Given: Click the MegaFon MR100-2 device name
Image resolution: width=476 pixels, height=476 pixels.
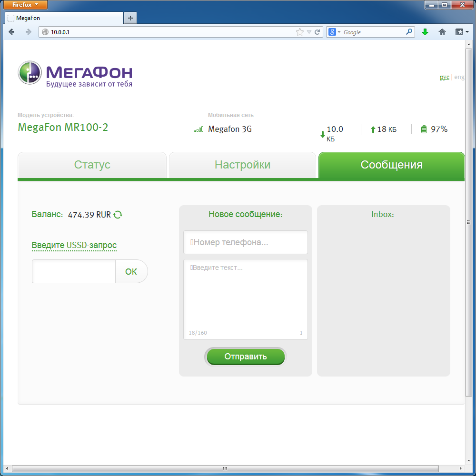Looking at the screenshot, I should pos(63,127).
